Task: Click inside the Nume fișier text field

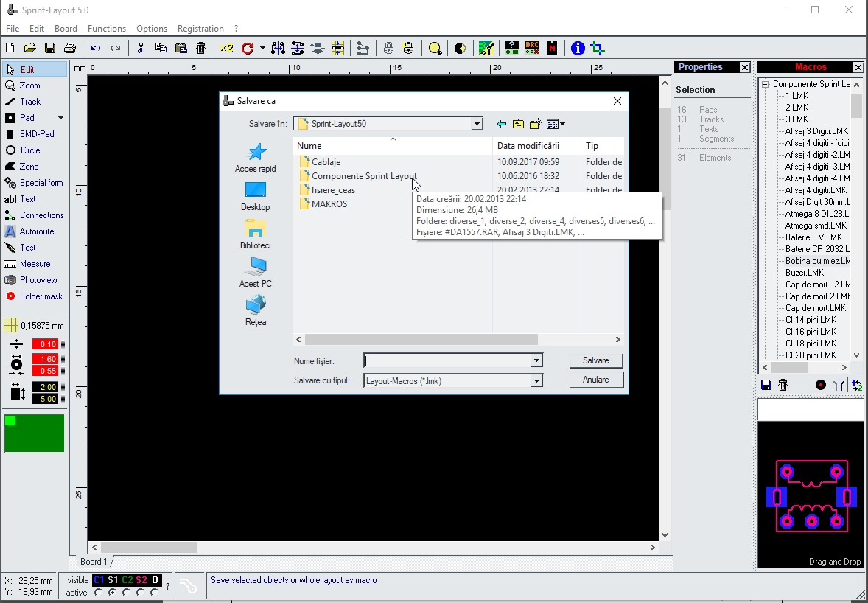Action: (447, 361)
